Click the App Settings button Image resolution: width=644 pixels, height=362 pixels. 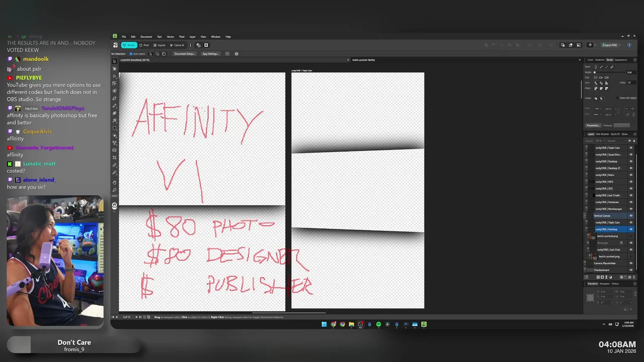coord(210,54)
